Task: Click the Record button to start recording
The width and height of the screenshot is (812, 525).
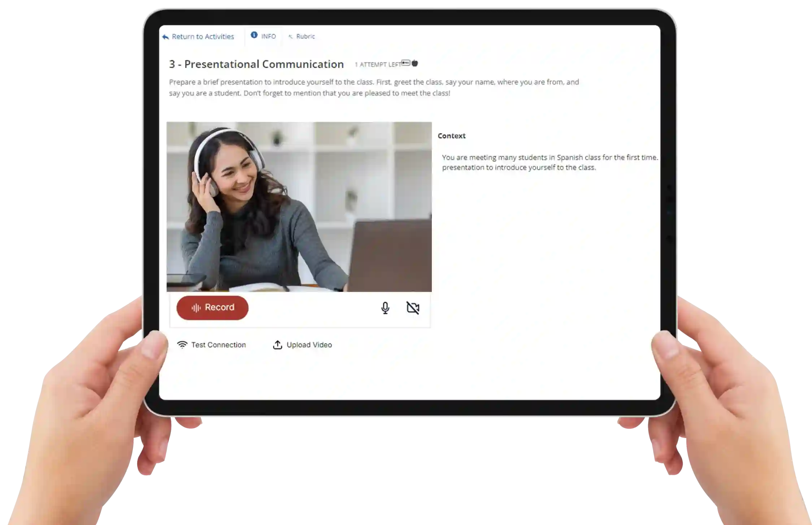Action: tap(212, 307)
